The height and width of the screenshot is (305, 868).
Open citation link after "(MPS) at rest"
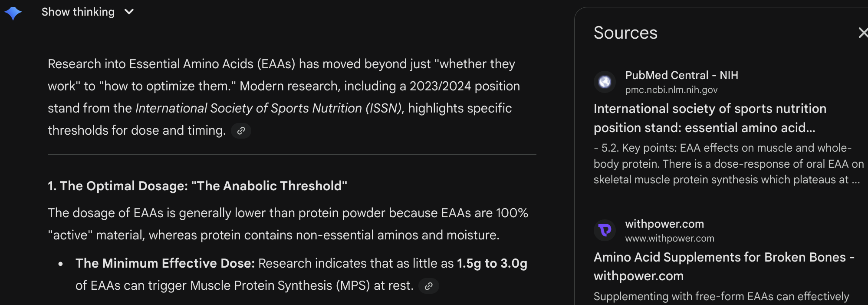[x=428, y=286]
